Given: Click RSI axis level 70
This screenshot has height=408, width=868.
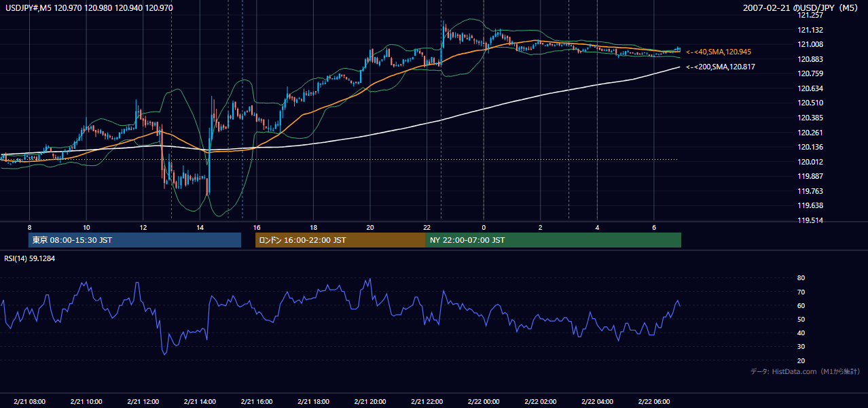Looking at the screenshot, I should [801, 292].
